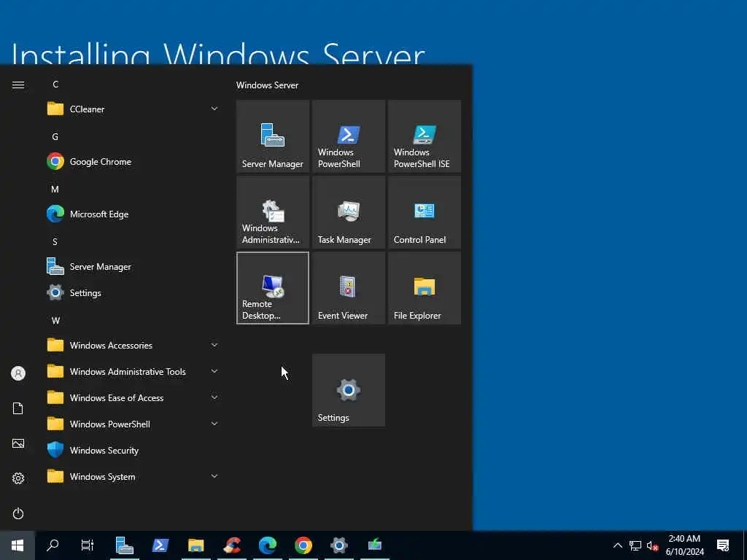
Task: Open Server Manager from the app list
Action: 133,267
